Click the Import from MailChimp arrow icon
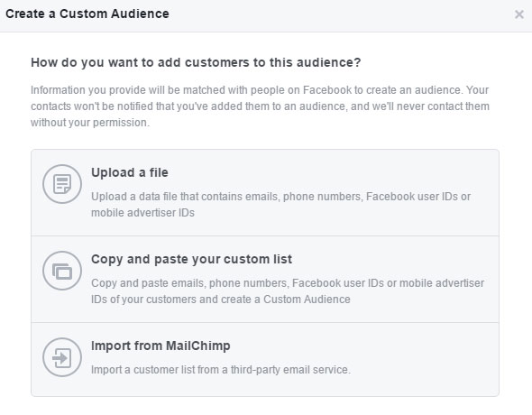This screenshot has height=415, width=532. tap(62, 357)
